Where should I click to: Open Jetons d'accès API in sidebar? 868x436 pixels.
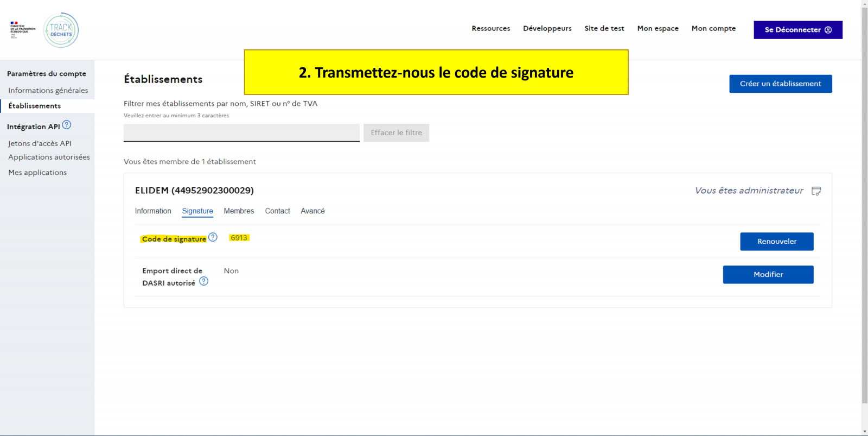[x=40, y=143]
